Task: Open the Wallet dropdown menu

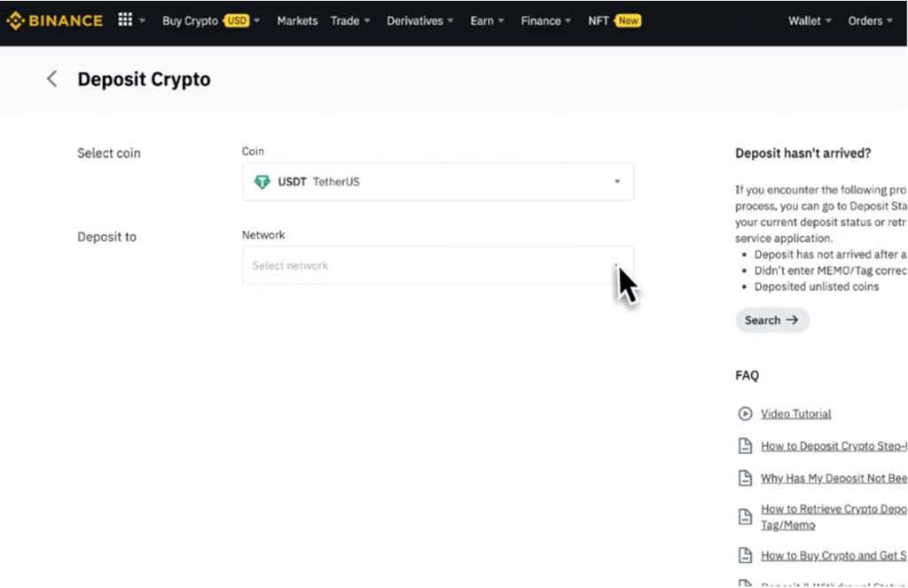Action: click(810, 21)
